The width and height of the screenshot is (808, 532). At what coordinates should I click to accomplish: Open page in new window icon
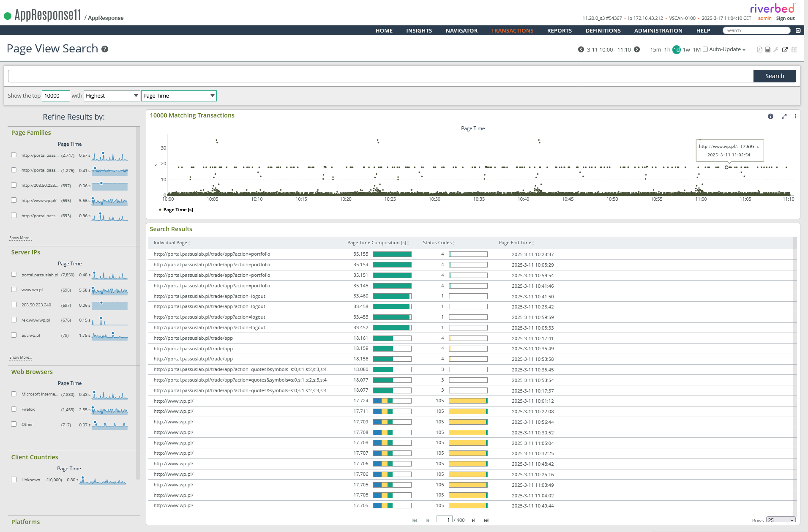point(785,49)
